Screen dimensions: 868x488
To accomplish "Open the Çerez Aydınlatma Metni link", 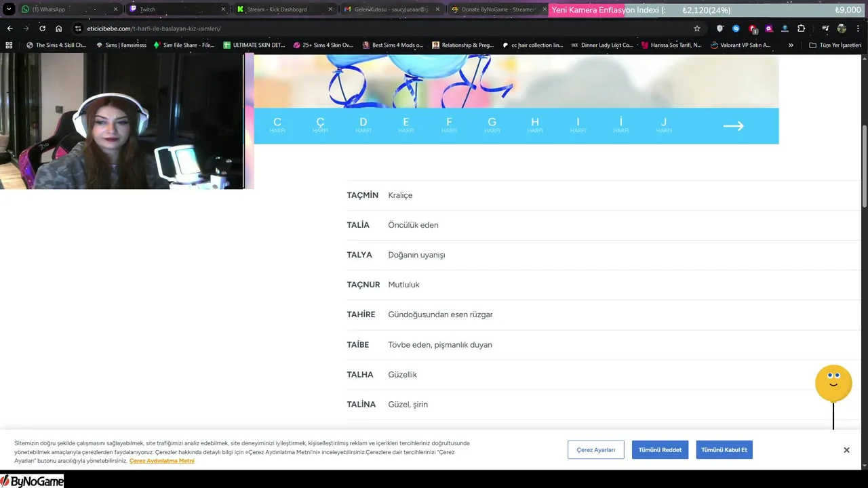I will 162,461.
